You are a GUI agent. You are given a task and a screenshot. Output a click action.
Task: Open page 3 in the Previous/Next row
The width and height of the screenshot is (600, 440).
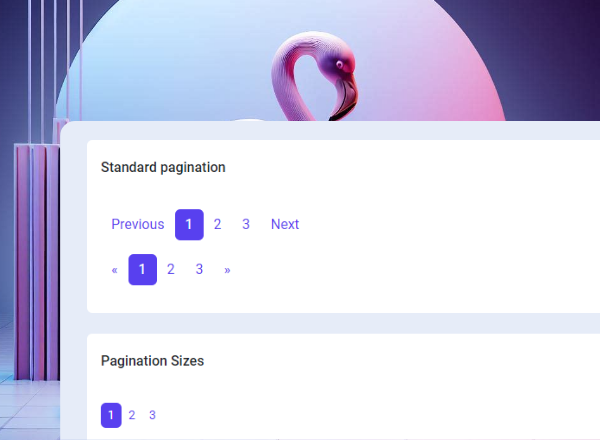pos(245,224)
